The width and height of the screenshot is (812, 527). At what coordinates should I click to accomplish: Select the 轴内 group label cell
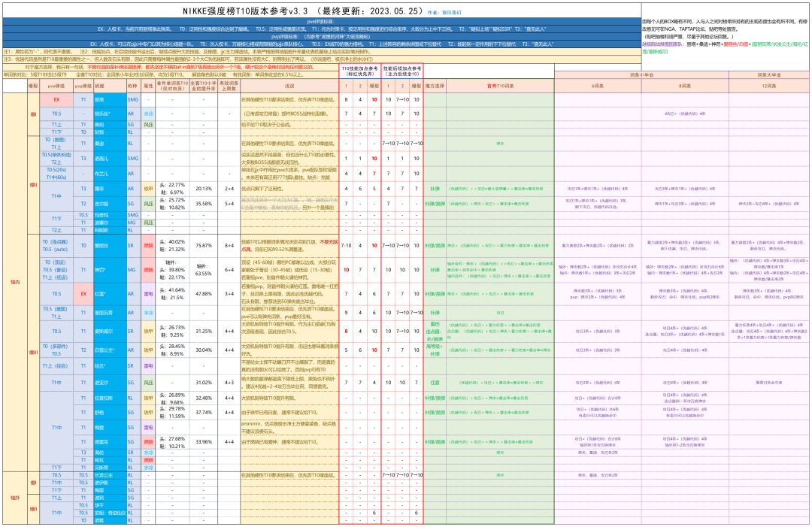(15, 282)
